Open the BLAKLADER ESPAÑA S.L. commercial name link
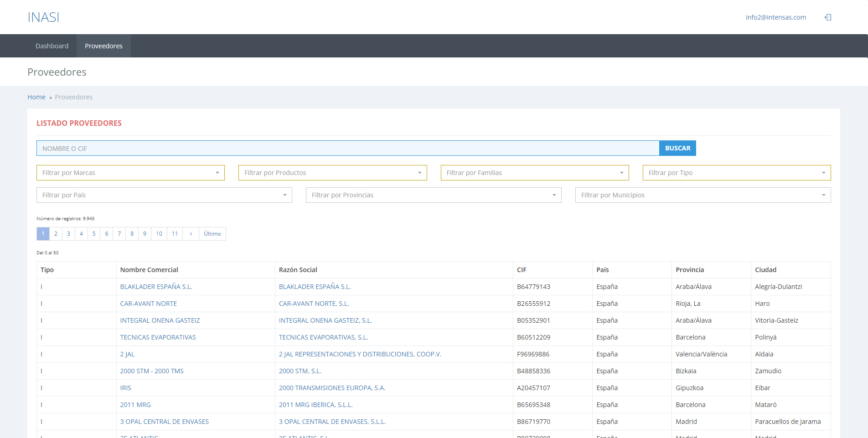 click(156, 287)
